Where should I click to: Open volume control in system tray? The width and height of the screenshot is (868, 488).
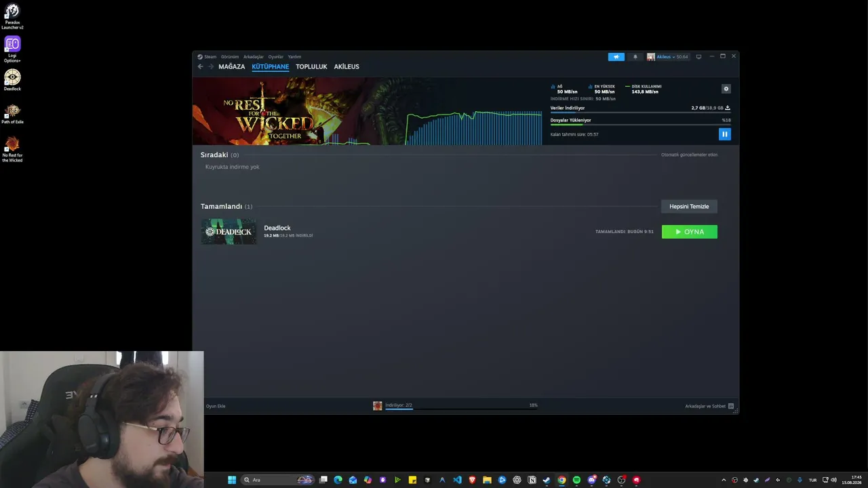coord(833,480)
